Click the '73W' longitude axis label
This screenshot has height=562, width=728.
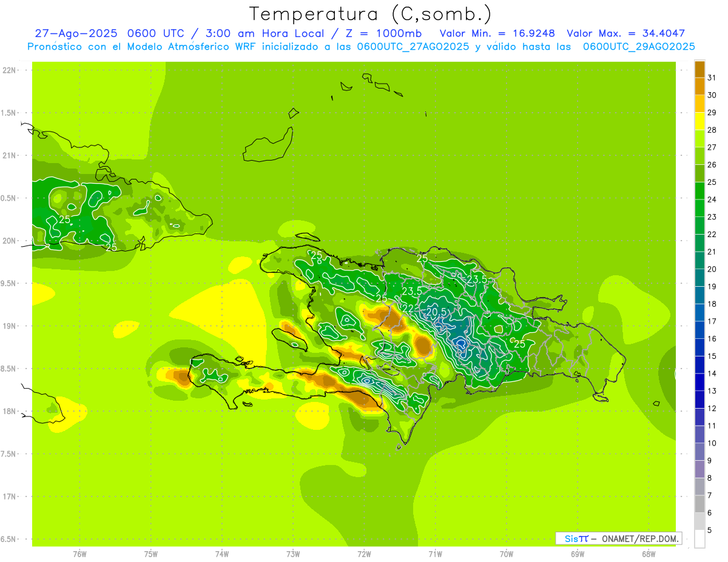[x=293, y=554]
